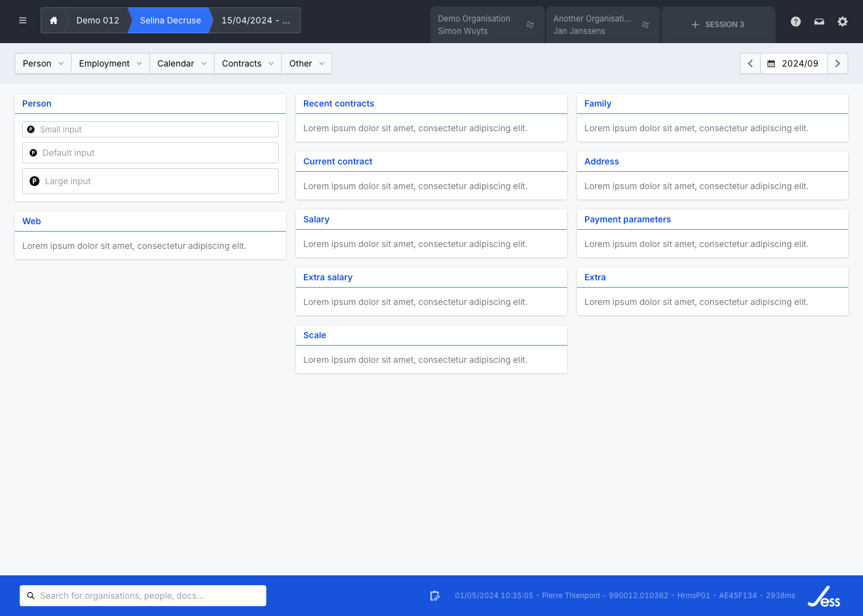Image resolution: width=863 pixels, height=616 pixels.
Task: Click the swap icon on Another Organisation session
Action: pyautogui.click(x=645, y=25)
